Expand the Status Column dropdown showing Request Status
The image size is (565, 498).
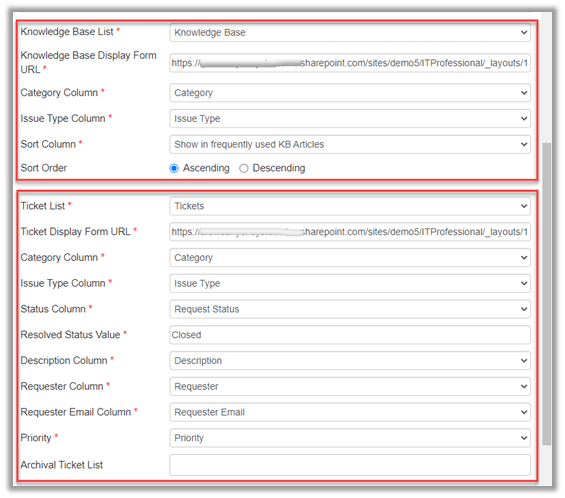click(350, 309)
